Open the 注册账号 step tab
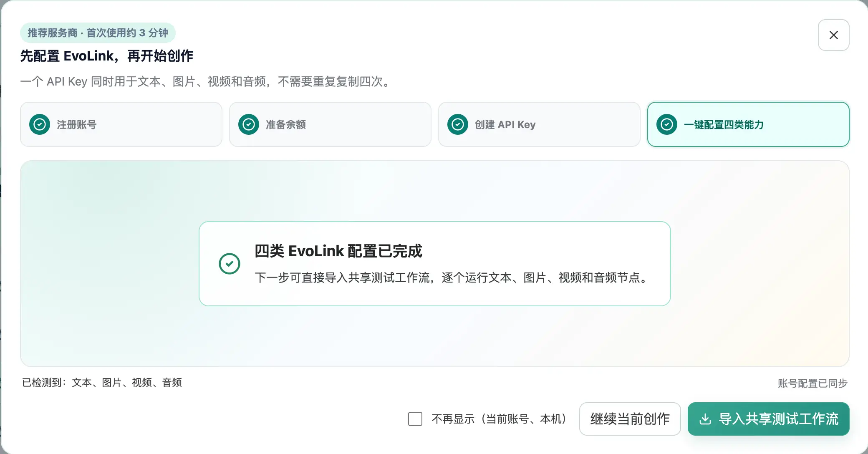868x454 pixels. [121, 124]
